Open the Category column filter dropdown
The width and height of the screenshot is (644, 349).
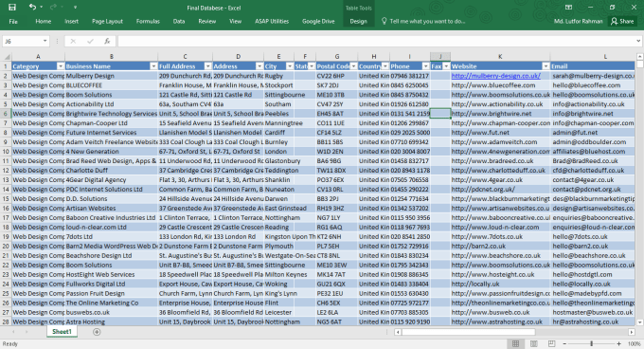(x=61, y=66)
